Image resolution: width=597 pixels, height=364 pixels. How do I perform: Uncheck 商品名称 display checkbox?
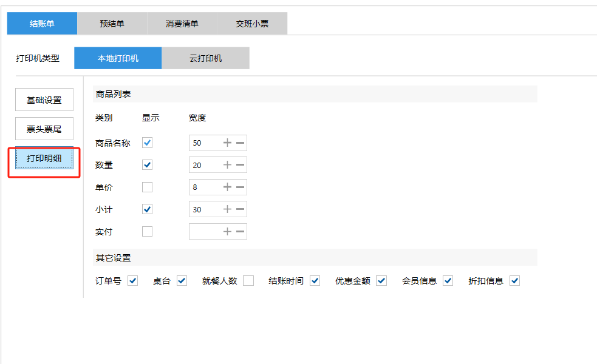pos(147,143)
